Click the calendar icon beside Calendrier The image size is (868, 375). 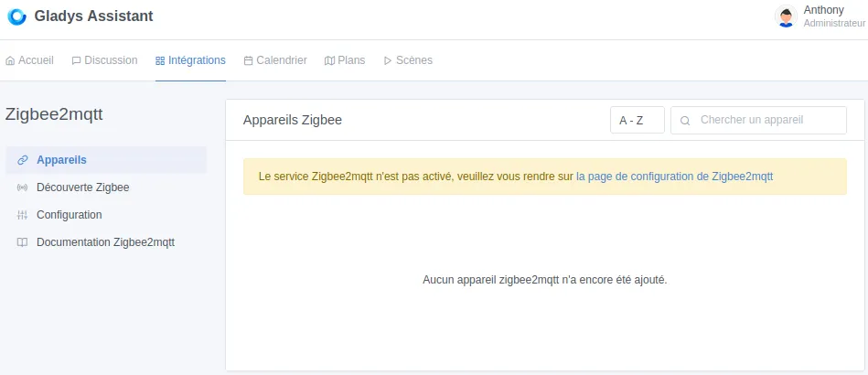248,61
